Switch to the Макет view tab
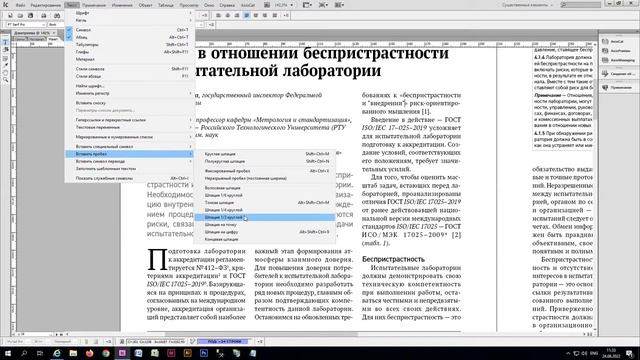The image size is (640, 360). 53,39
